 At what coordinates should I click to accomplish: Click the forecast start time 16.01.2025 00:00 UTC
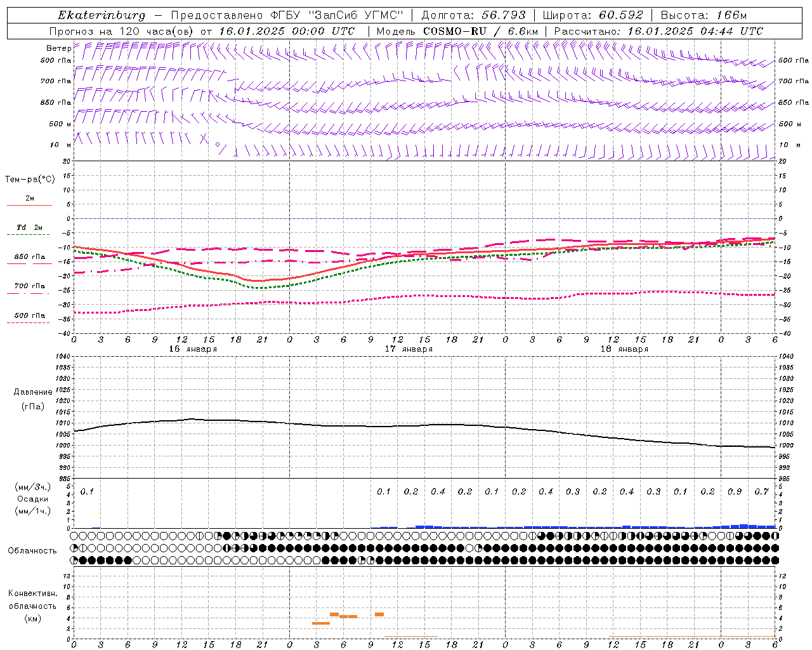(287, 31)
